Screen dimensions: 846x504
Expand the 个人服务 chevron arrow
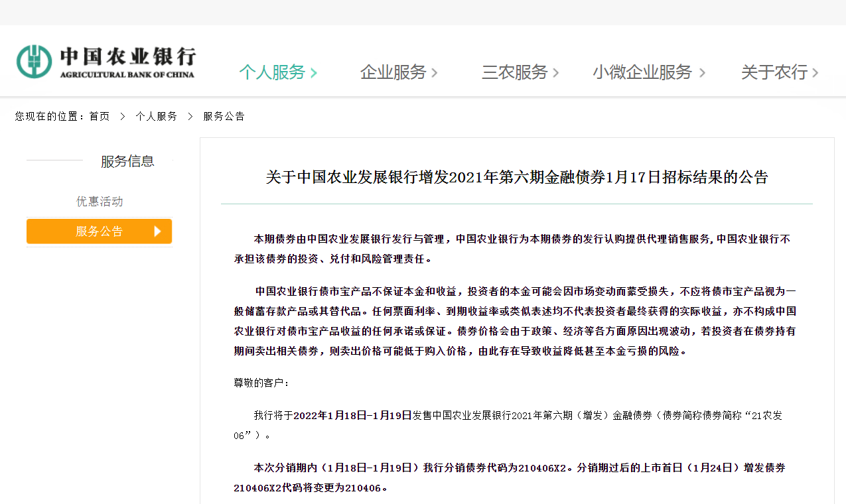[314, 73]
